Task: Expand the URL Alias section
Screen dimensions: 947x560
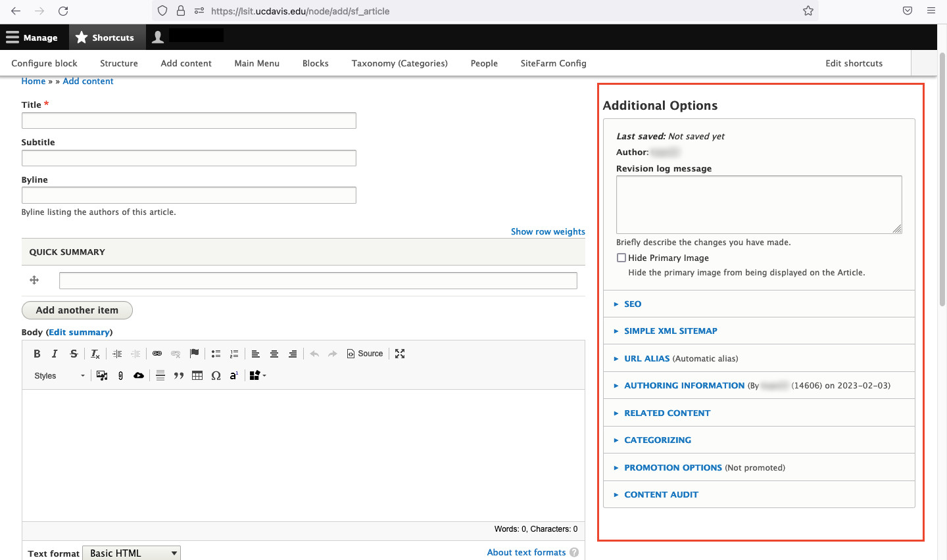Action: coord(646,358)
